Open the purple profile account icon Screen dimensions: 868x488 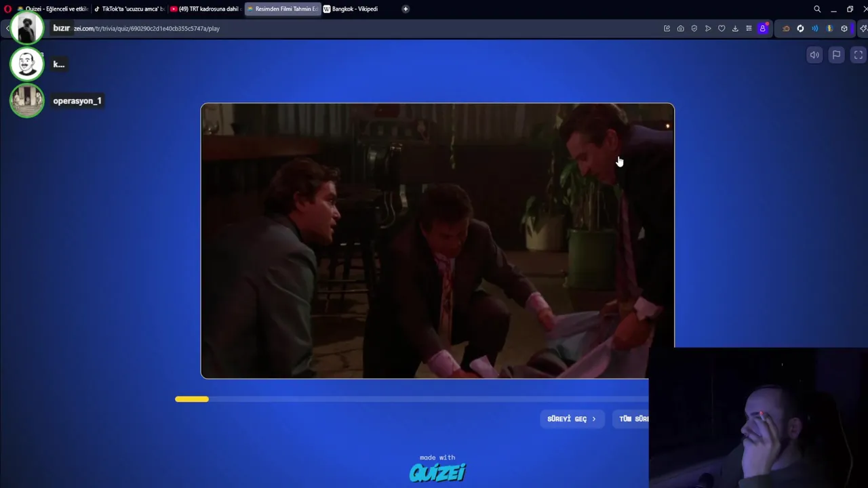pyautogui.click(x=763, y=28)
